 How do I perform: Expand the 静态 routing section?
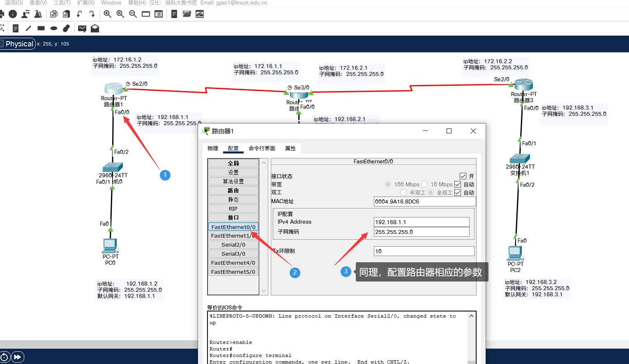click(x=233, y=199)
